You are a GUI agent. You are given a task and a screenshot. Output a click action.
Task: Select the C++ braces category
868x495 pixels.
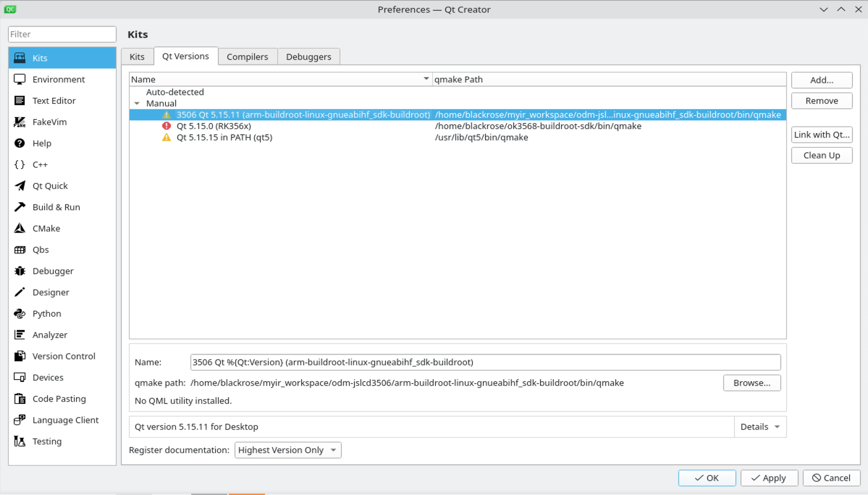click(x=62, y=165)
